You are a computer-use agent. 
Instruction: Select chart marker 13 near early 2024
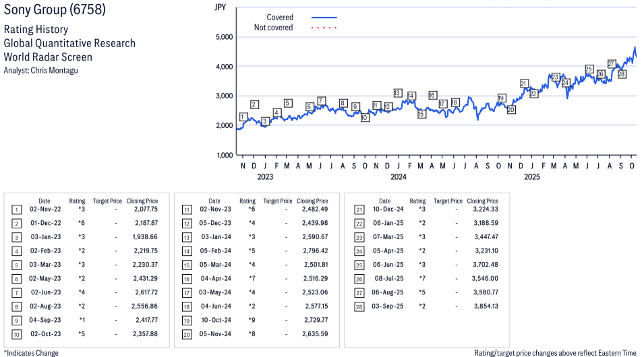[398, 93]
